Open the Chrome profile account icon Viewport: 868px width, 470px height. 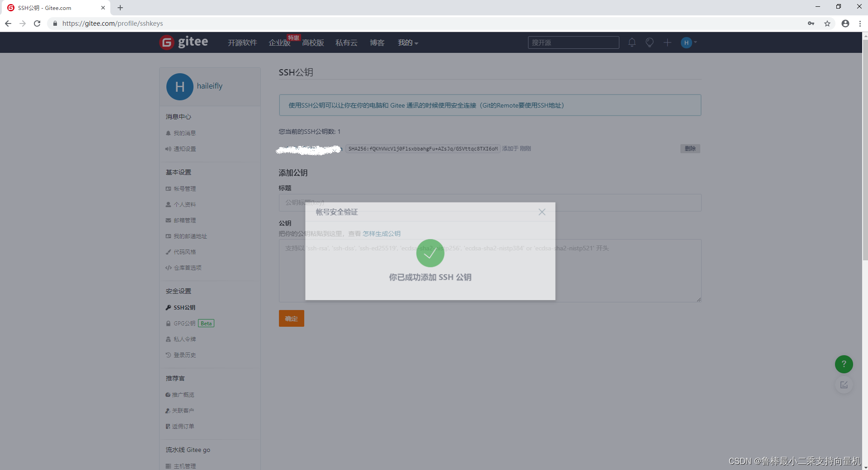845,23
